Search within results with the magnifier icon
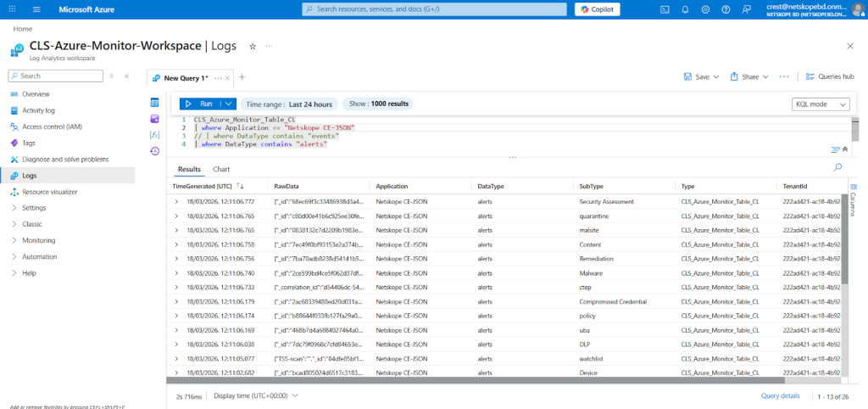 (837, 167)
